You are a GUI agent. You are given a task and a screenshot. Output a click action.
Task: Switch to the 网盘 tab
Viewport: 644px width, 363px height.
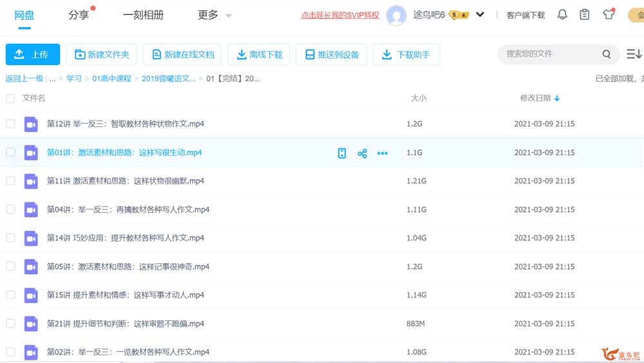point(24,15)
